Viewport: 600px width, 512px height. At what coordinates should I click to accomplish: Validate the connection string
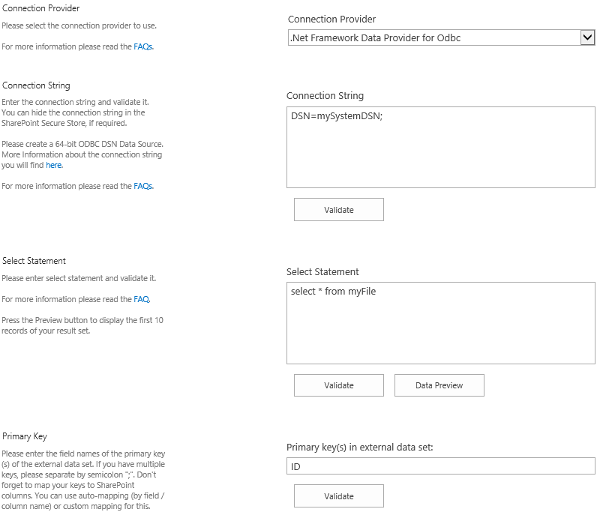338,209
